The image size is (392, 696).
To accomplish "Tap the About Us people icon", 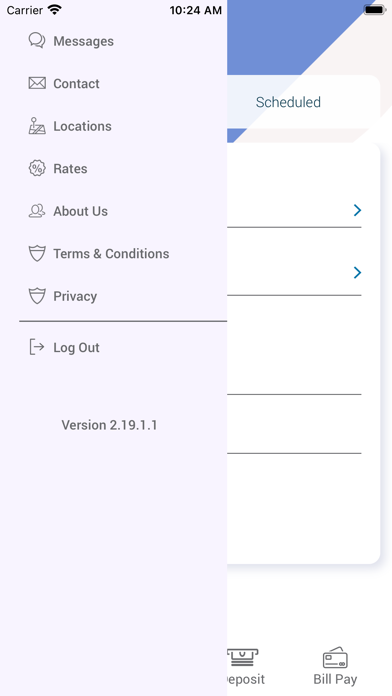I will point(37,211).
